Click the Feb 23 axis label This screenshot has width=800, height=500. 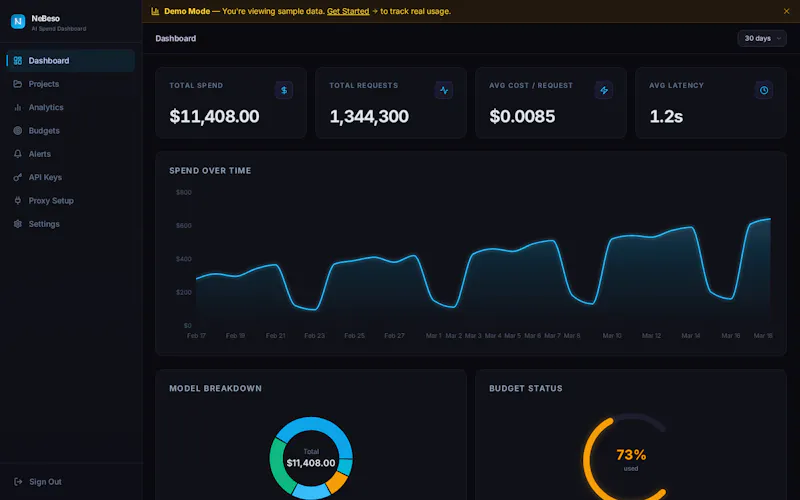coord(314,336)
